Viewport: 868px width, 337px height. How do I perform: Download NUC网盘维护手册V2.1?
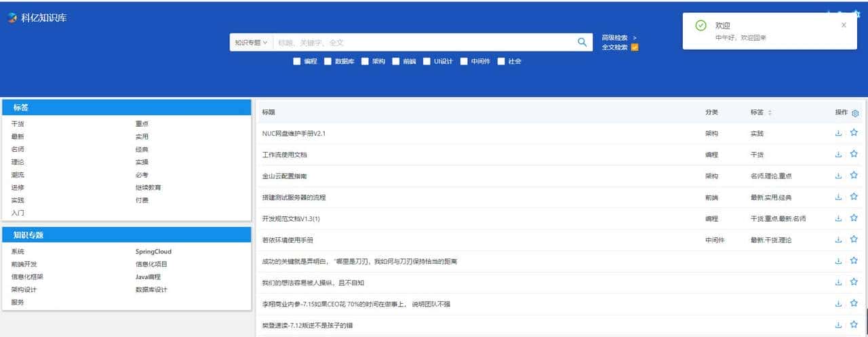click(839, 134)
